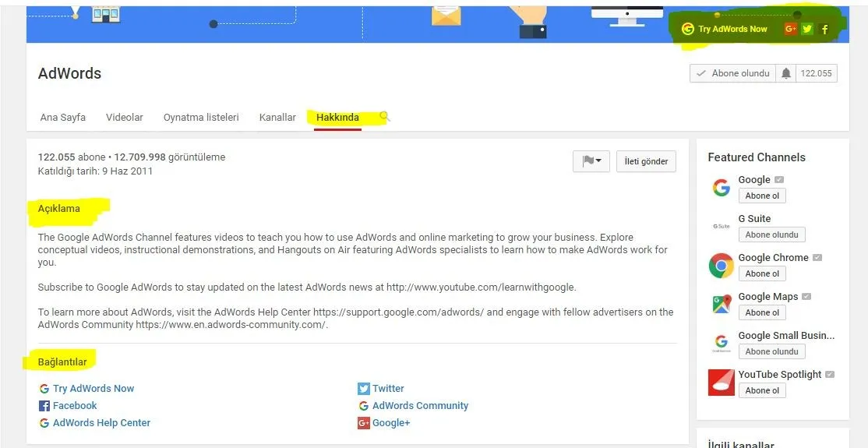Click verified badge next to Google Chrome
868x448 pixels.
(817, 258)
